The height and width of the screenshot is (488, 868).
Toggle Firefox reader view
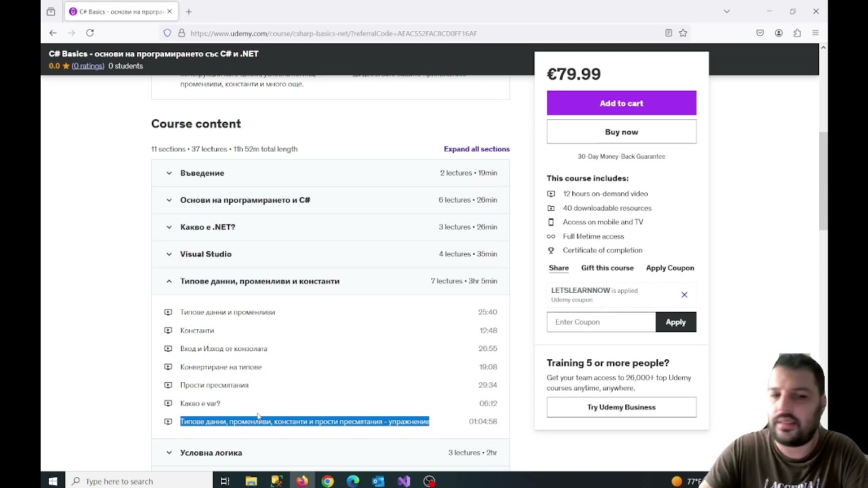click(669, 33)
